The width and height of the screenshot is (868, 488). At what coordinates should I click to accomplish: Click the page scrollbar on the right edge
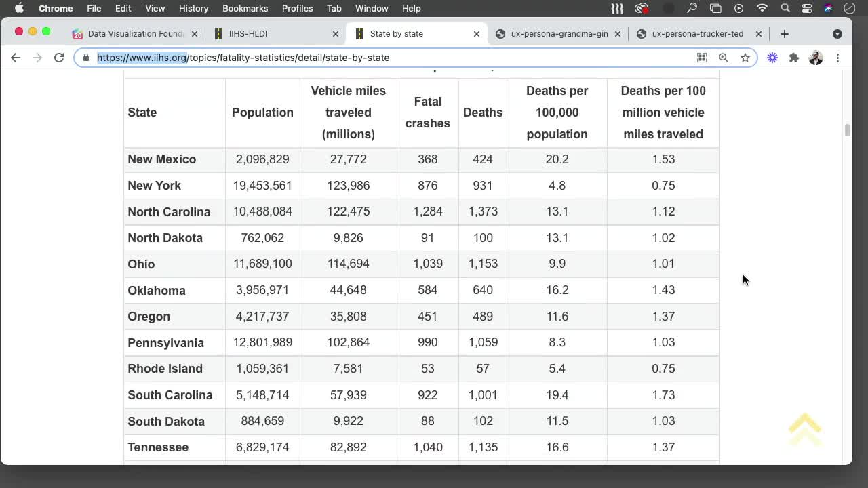[848, 129]
